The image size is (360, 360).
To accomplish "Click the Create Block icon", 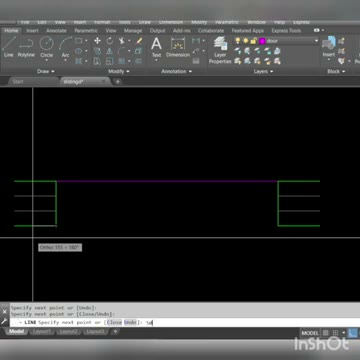I will pos(341,41).
